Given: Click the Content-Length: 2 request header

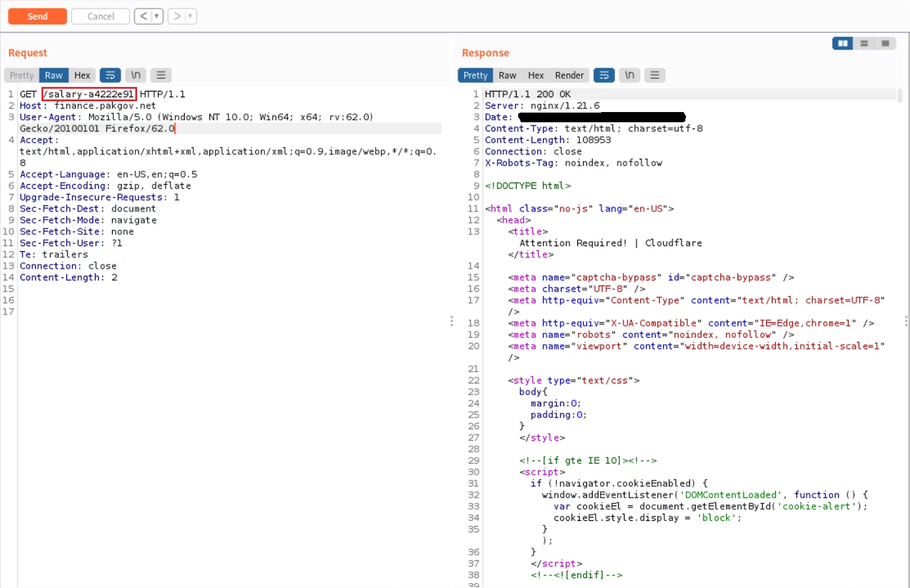Looking at the screenshot, I should point(69,278).
